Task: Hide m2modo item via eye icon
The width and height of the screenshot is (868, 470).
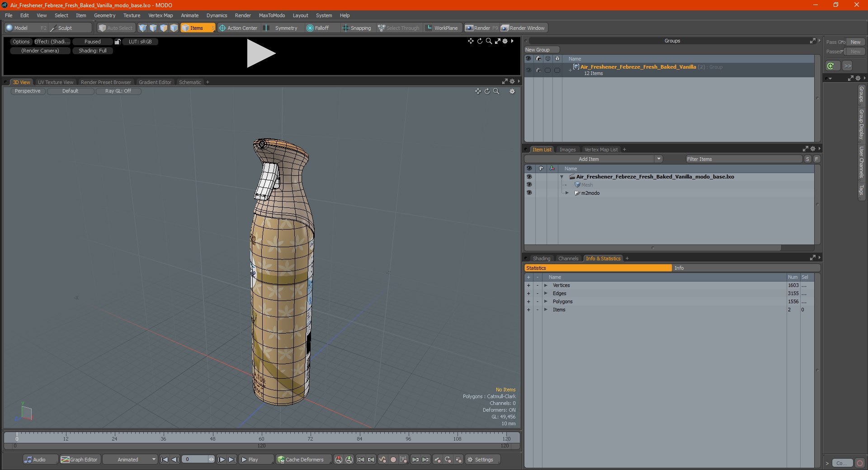Action: 529,193
